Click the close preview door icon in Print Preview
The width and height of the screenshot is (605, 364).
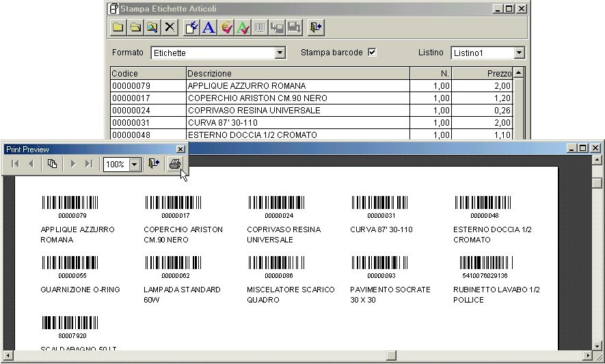point(154,164)
